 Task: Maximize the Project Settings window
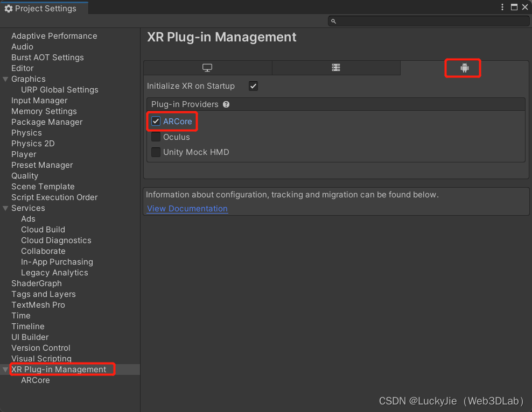(x=514, y=7)
